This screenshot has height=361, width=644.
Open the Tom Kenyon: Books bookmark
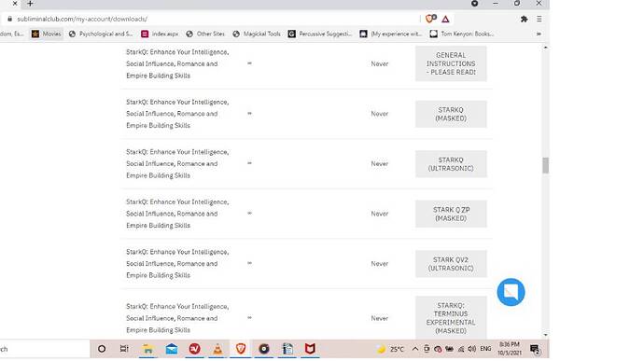pos(462,34)
